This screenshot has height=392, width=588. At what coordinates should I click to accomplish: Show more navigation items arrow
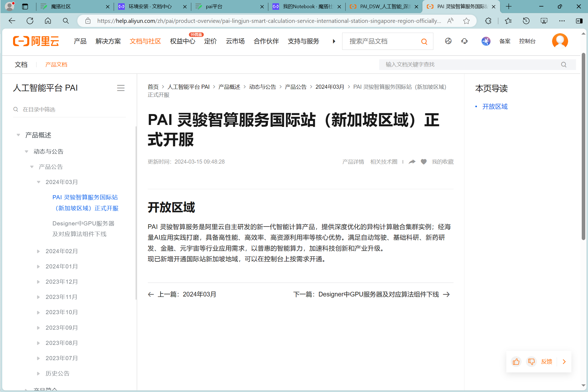pos(334,41)
